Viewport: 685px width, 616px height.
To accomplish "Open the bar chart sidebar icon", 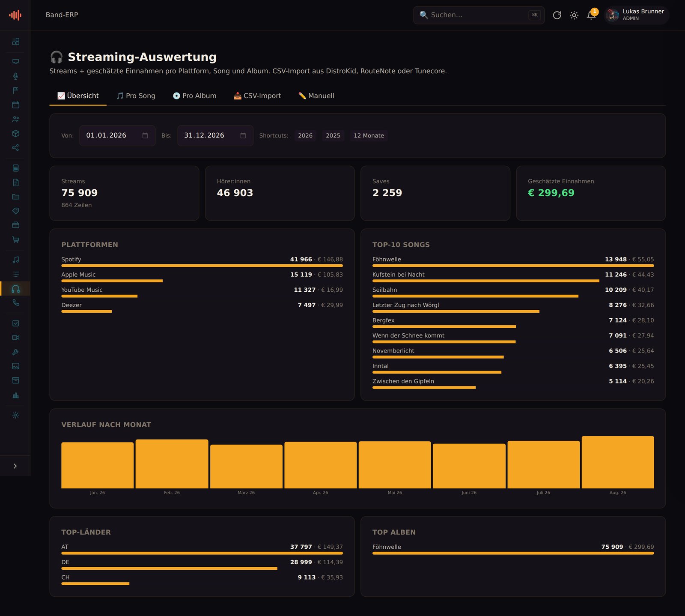I will click(15, 395).
